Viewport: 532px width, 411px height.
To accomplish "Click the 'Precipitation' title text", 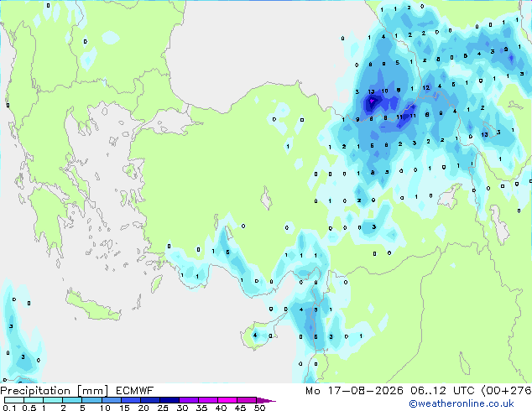I will point(35,391).
